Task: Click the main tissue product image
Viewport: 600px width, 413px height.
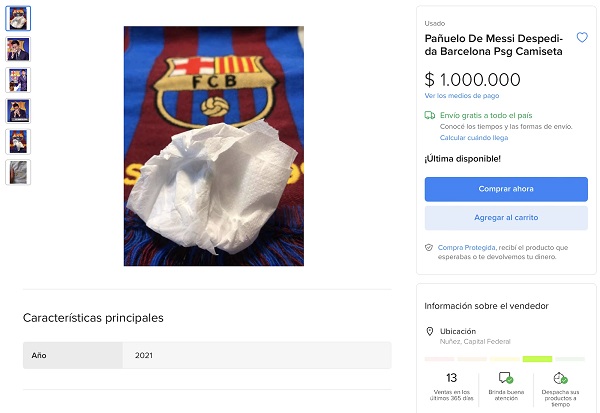Action: pyautogui.click(x=213, y=146)
